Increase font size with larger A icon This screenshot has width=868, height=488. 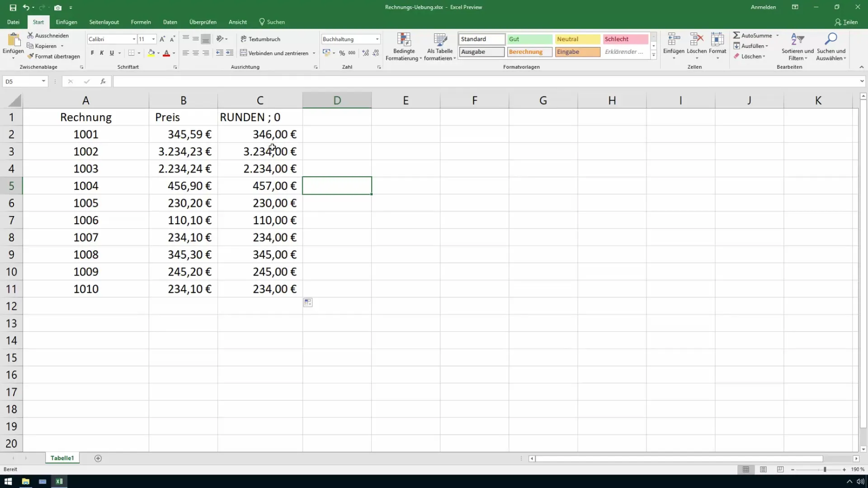tap(162, 39)
